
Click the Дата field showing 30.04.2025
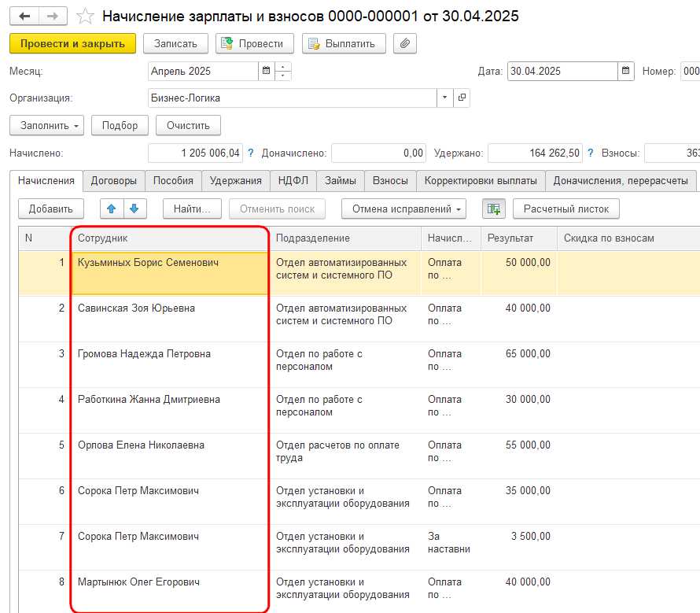point(562,71)
